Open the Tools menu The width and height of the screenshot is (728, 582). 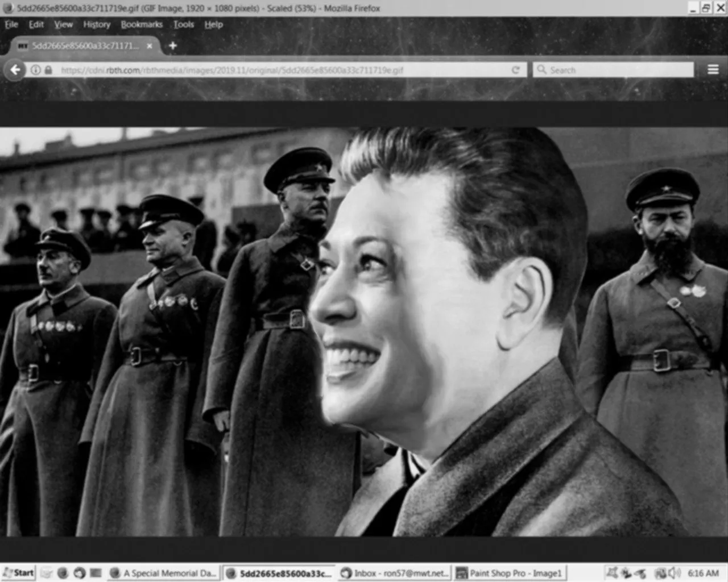(184, 24)
